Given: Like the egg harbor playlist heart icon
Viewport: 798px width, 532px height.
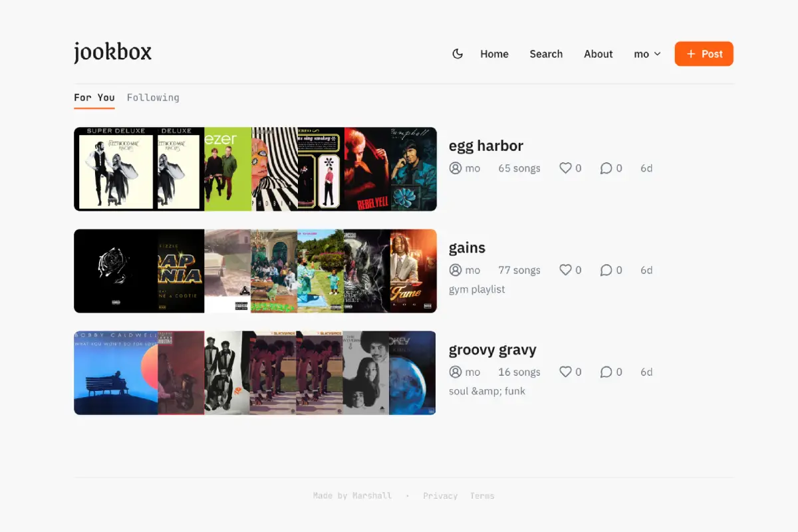Looking at the screenshot, I should (x=565, y=168).
